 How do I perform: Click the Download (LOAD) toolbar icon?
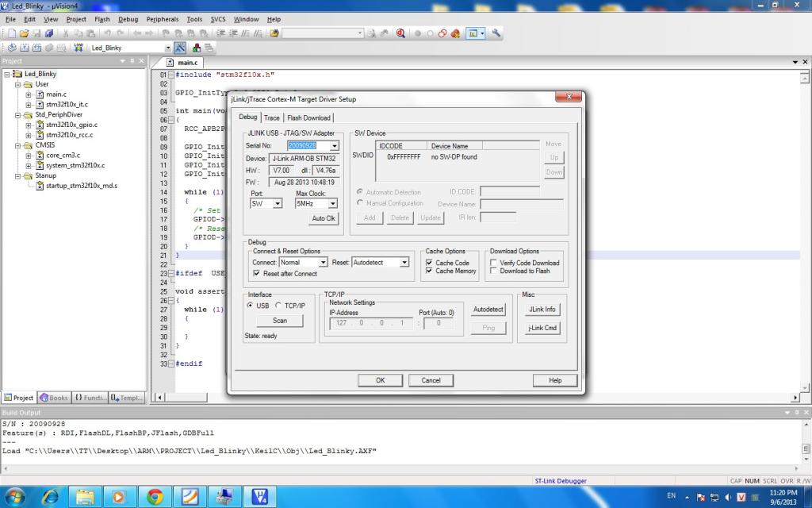click(x=79, y=48)
